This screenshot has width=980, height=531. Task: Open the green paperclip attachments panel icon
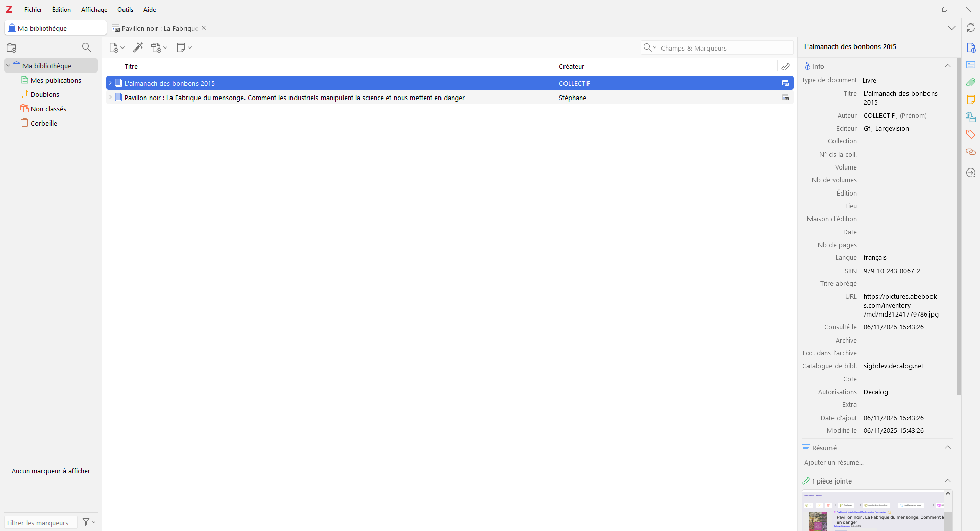click(971, 82)
